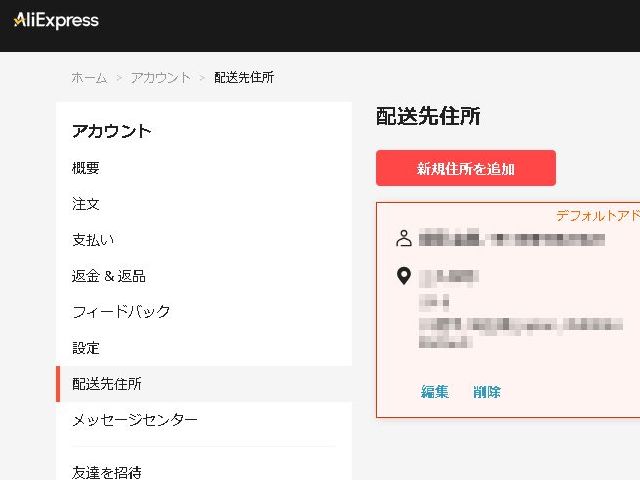Click 配送先住所 at end of breadcrumb

[x=244, y=78]
